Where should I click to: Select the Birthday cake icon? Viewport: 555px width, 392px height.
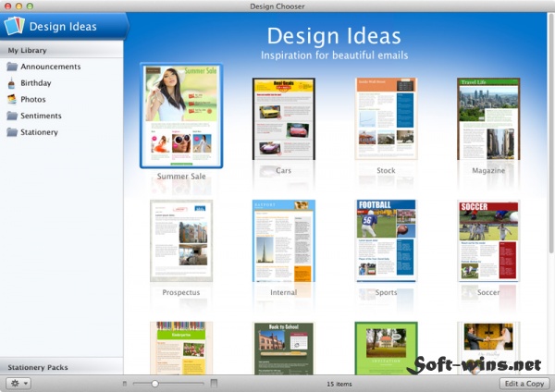point(12,83)
